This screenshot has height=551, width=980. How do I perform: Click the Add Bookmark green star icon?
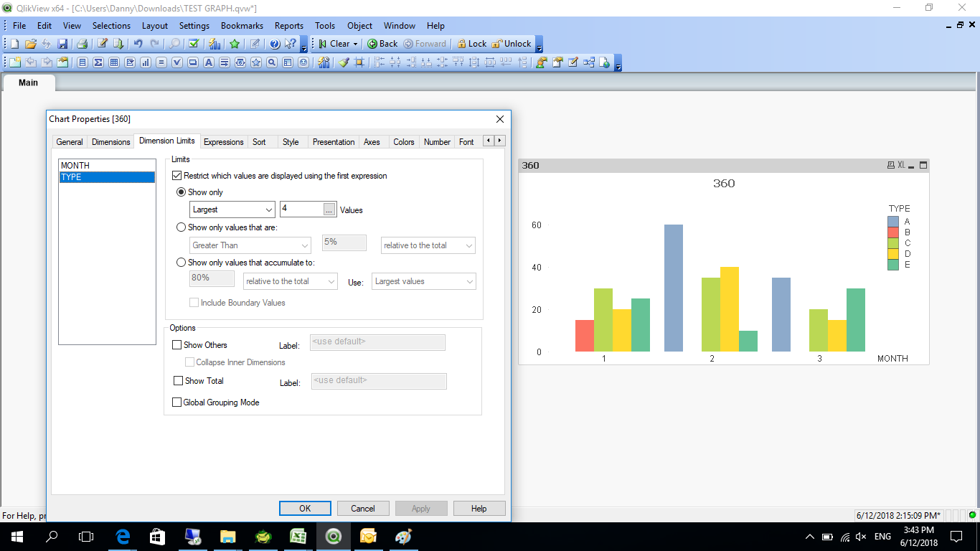click(x=235, y=44)
